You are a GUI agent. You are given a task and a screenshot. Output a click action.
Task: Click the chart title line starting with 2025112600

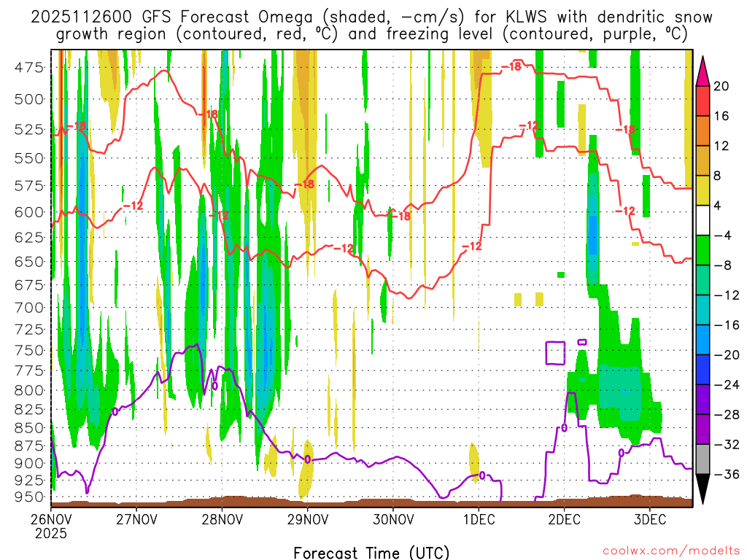[371, 17]
